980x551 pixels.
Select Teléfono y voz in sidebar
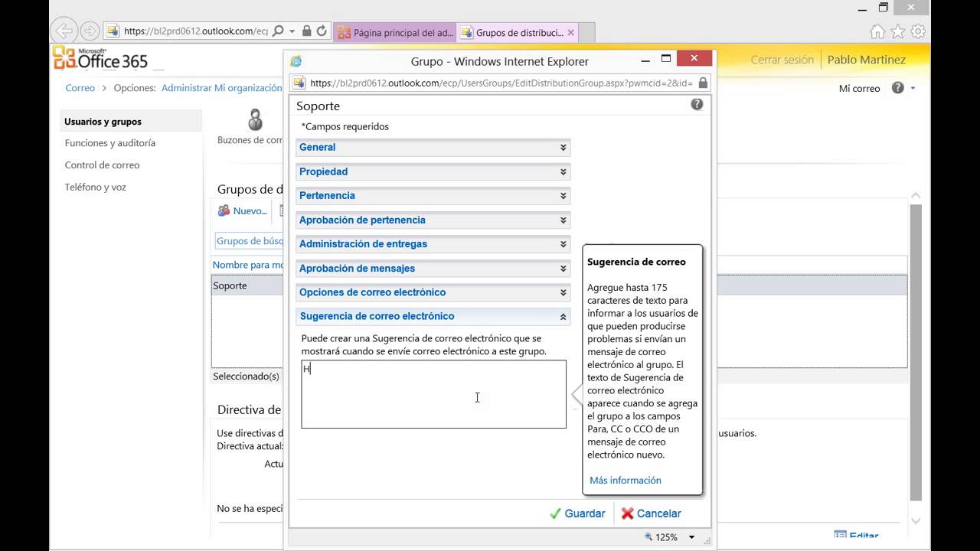[x=96, y=187]
